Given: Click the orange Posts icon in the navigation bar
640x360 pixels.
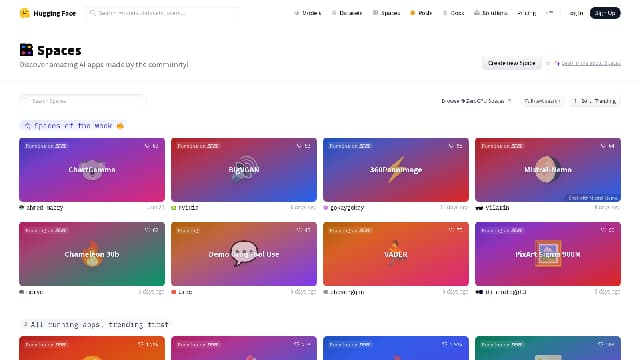Looking at the screenshot, I should (x=413, y=13).
